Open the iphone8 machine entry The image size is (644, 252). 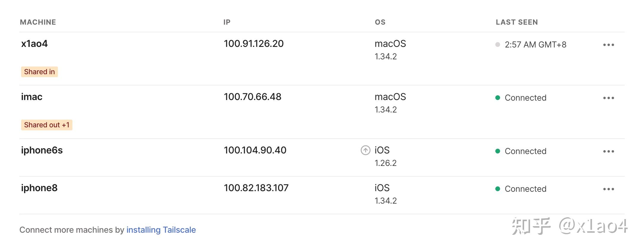pos(39,188)
